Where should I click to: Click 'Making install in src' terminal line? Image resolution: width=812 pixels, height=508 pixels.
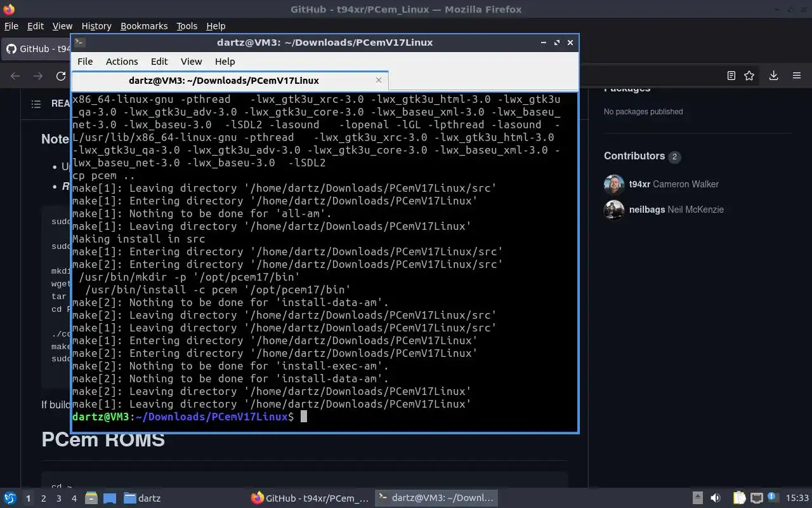[138, 239]
